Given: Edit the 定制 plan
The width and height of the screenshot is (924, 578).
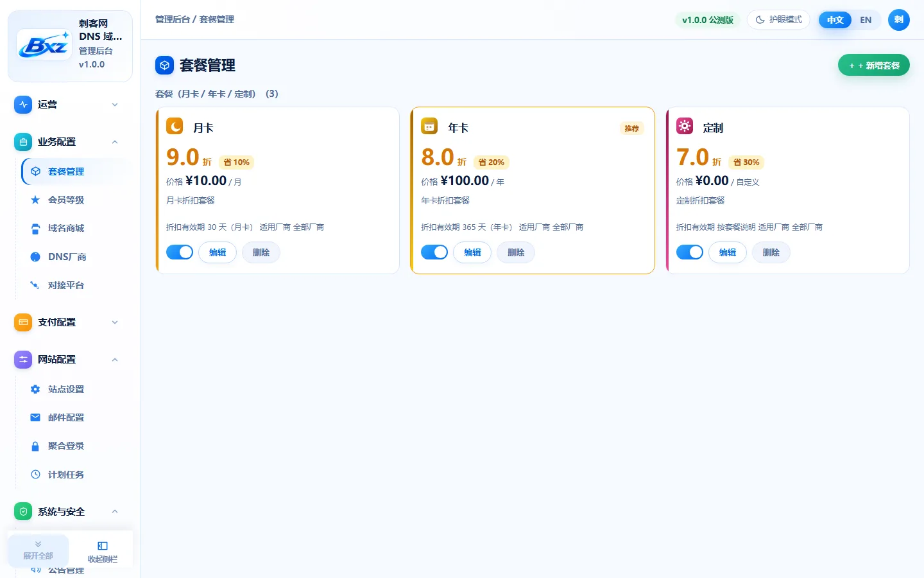Looking at the screenshot, I should click(728, 252).
